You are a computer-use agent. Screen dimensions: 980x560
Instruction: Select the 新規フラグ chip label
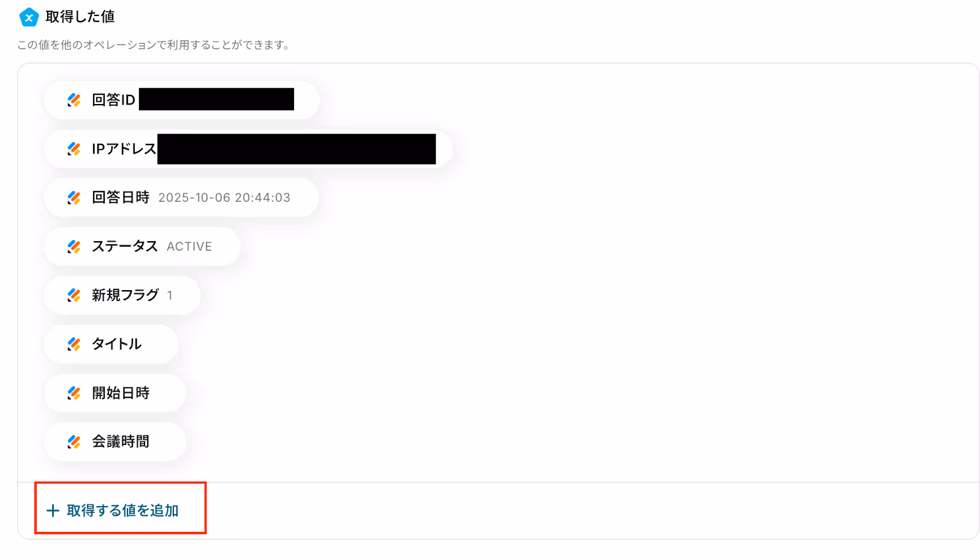click(x=125, y=295)
